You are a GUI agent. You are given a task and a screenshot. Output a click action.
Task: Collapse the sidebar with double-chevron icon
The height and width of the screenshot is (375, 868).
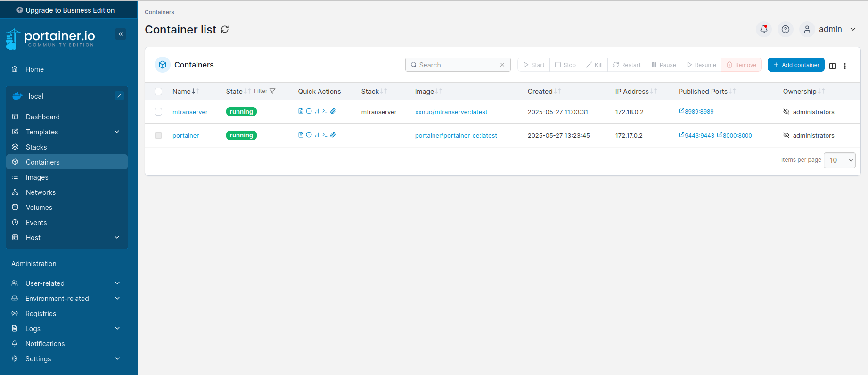(121, 34)
